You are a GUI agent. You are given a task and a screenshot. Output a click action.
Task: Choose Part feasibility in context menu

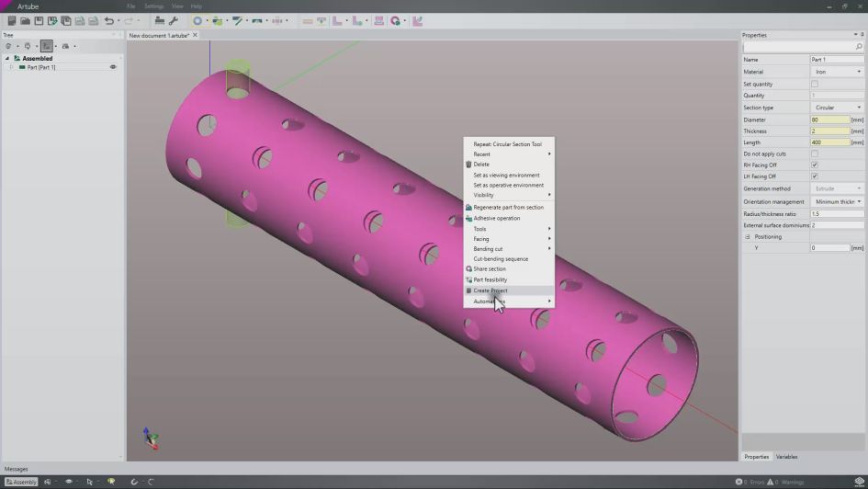pos(490,279)
